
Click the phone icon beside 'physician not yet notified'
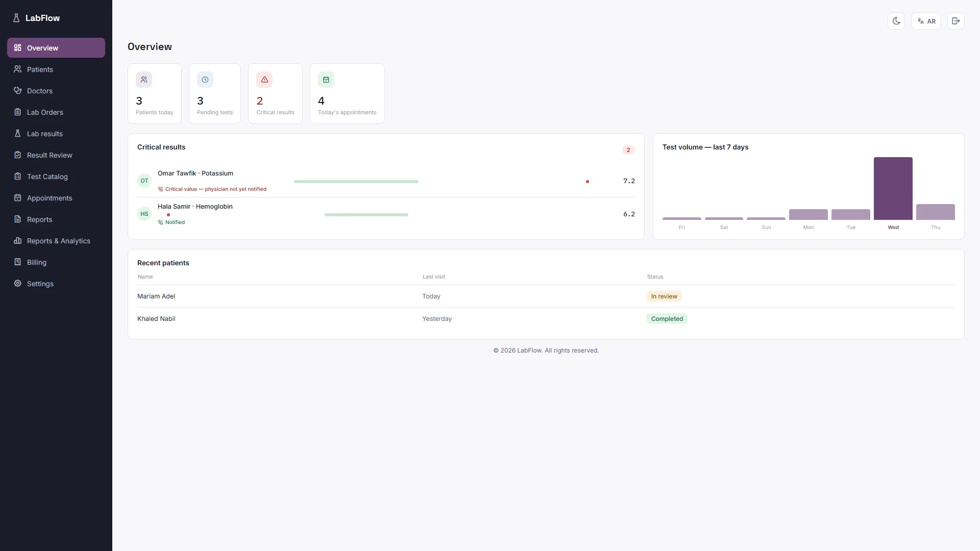point(160,189)
